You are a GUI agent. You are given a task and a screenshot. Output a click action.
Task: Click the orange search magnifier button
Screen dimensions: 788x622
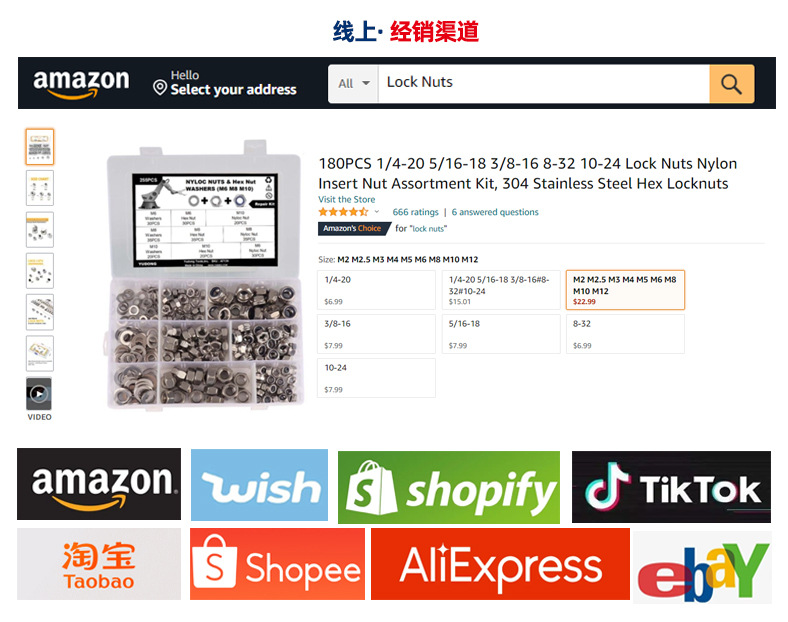pos(731,84)
